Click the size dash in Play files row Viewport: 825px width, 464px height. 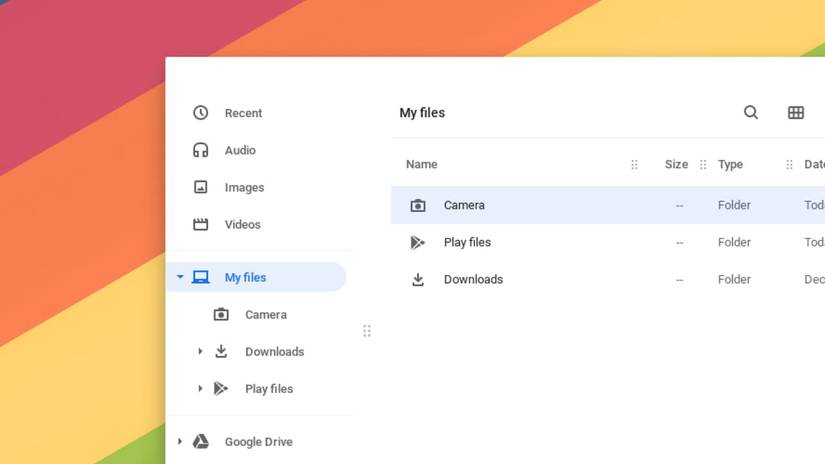tap(679, 243)
